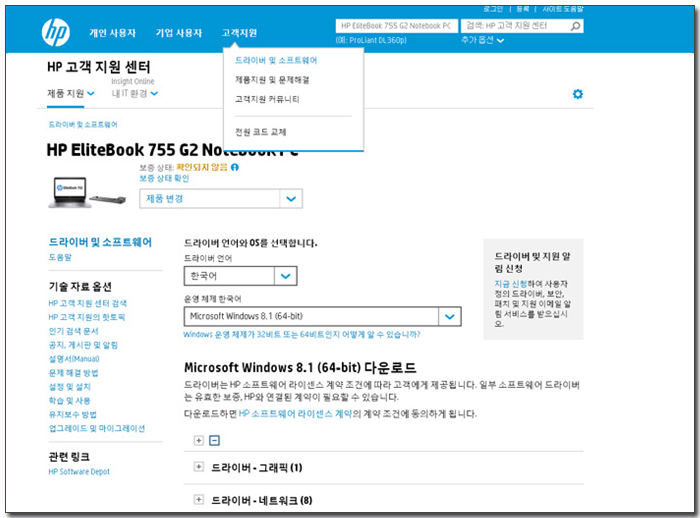The height and width of the screenshot is (518, 700).
Task: Expand the 내 IT 환경 menu
Action: [135, 93]
